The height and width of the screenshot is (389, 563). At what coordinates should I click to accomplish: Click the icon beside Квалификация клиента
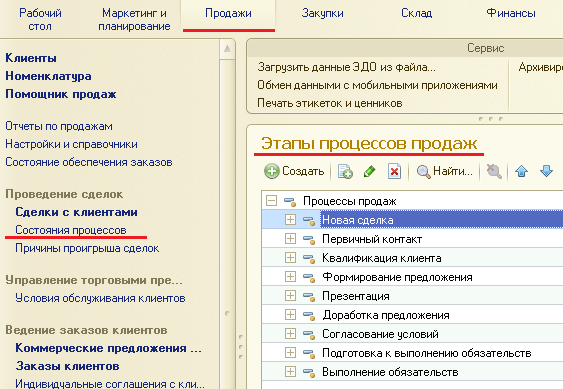[309, 258]
